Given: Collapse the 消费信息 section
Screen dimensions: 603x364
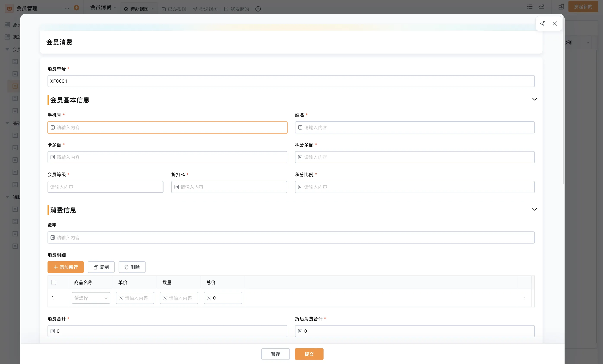Looking at the screenshot, I should pos(535,209).
